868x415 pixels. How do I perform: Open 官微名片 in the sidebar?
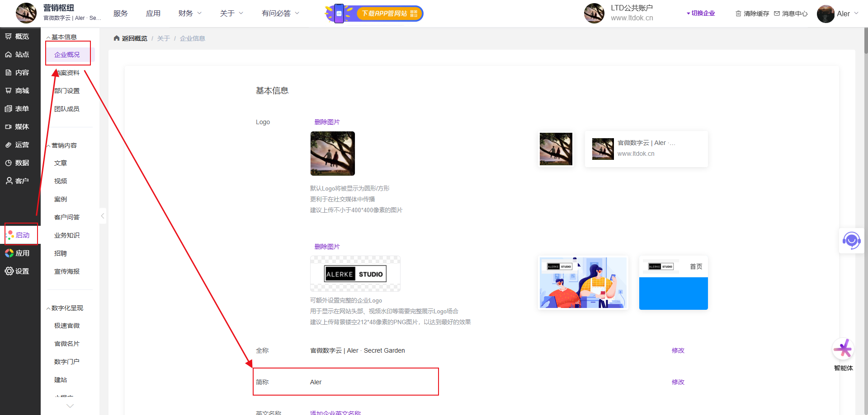[67, 344]
